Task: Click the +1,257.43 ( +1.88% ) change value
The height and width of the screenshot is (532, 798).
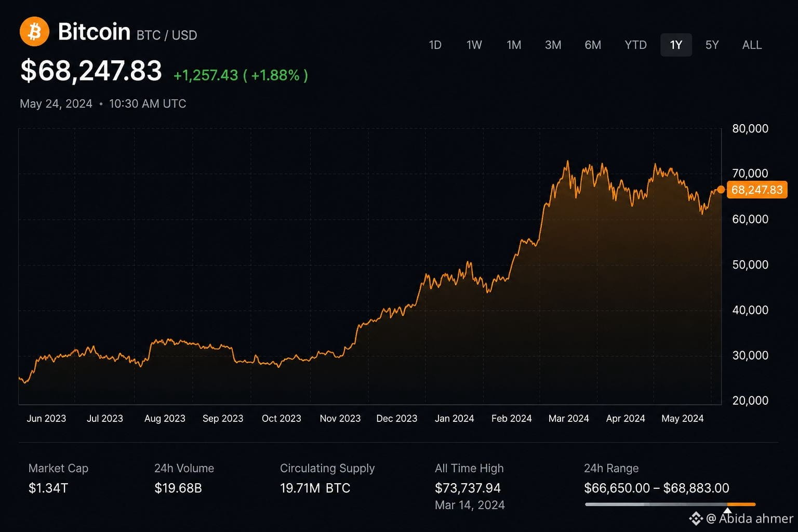Action: point(241,75)
